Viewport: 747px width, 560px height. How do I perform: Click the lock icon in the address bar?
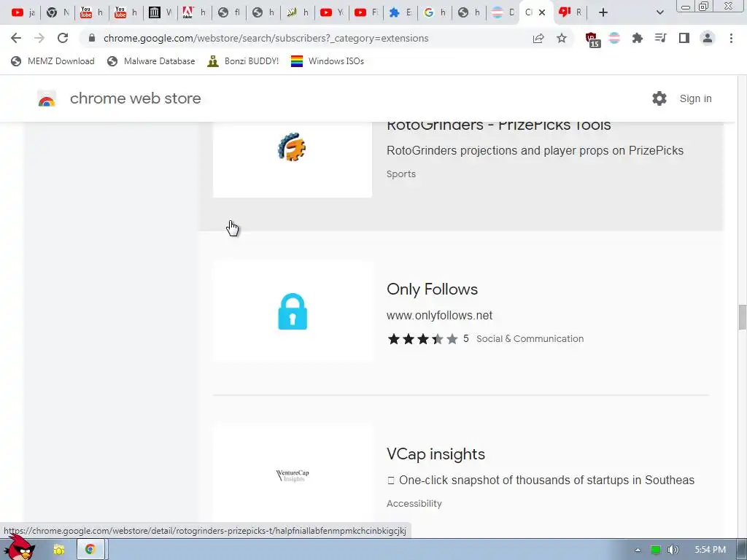point(92,38)
